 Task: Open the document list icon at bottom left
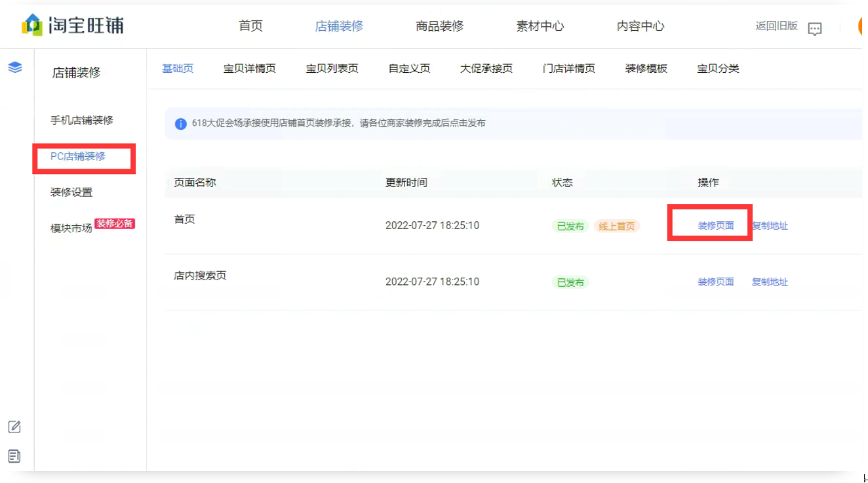pos(14,456)
